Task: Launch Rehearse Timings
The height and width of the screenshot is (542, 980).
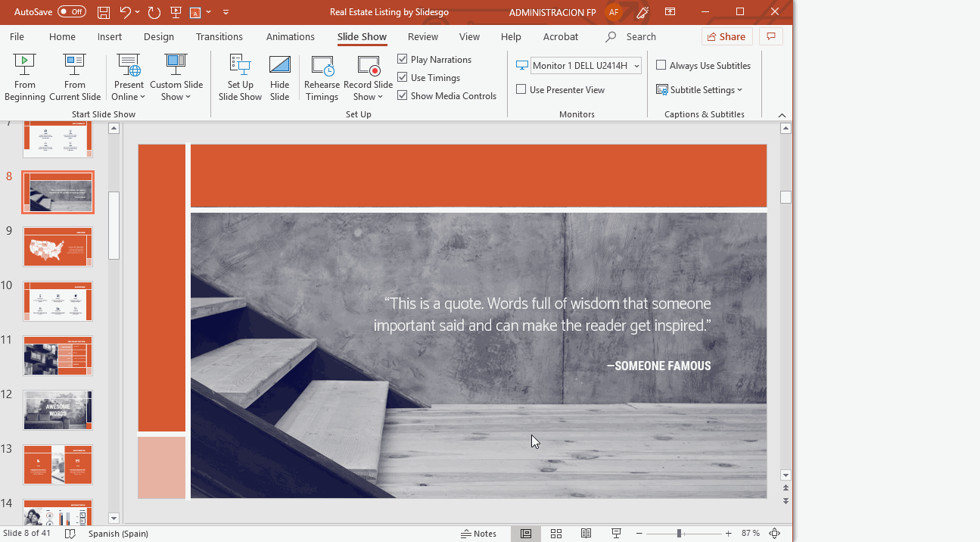Action: point(322,77)
